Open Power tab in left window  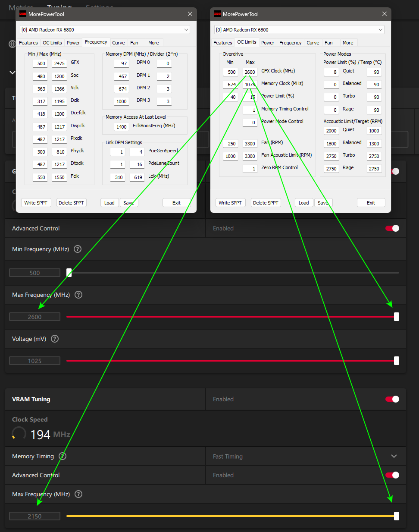[x=73, y=43]
